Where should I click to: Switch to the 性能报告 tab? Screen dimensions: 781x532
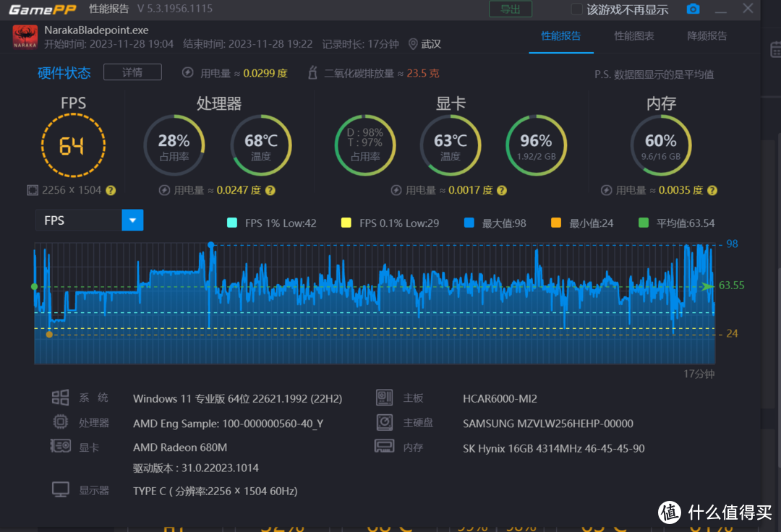[561, 36]
